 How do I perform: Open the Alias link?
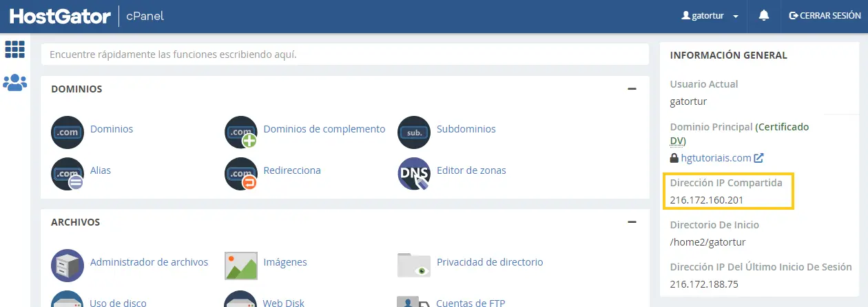(x=101, y=170)
